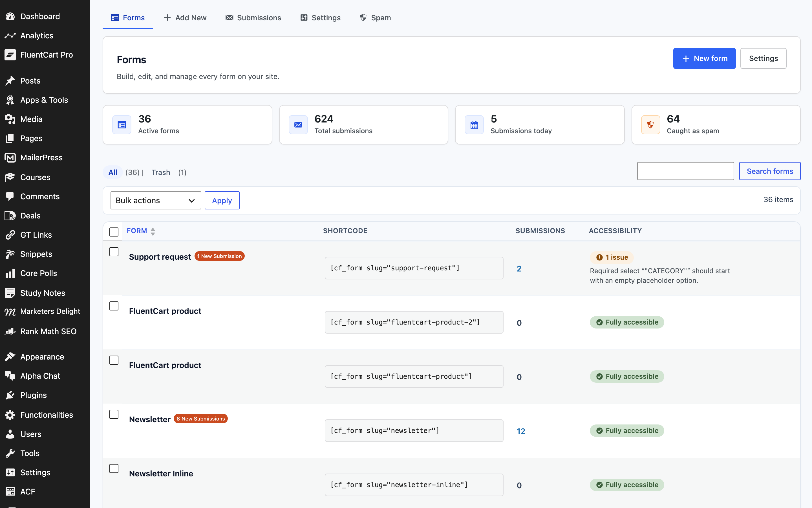Open the Pages icon

coord(10,138)
